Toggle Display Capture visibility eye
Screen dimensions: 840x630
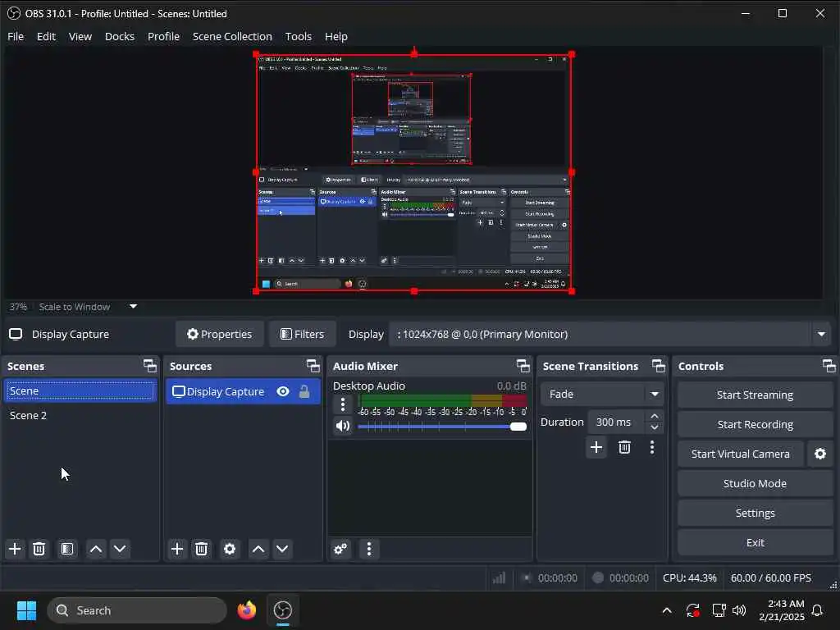283,391
